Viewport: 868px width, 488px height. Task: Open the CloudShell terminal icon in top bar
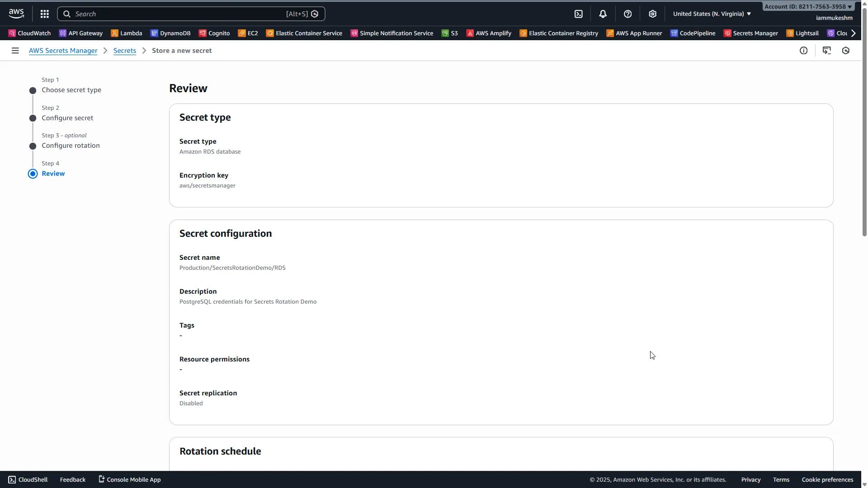[579, 14]
